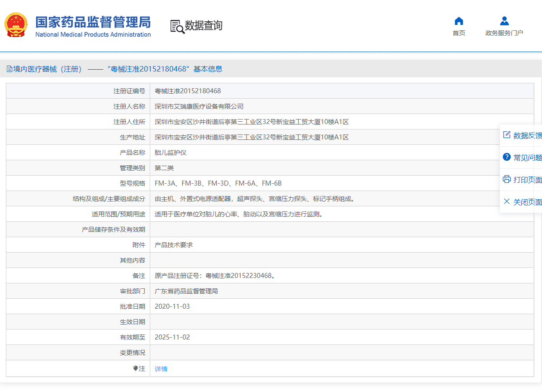Click the document icon before 境内医疗器械
Viewport: 542px width, 392px height.
(10, 69)
